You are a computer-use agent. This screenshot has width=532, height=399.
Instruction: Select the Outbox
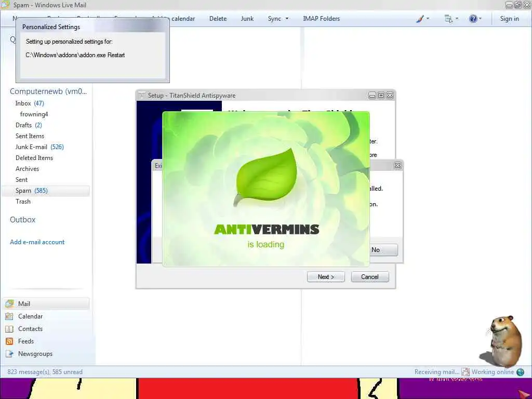22,220
